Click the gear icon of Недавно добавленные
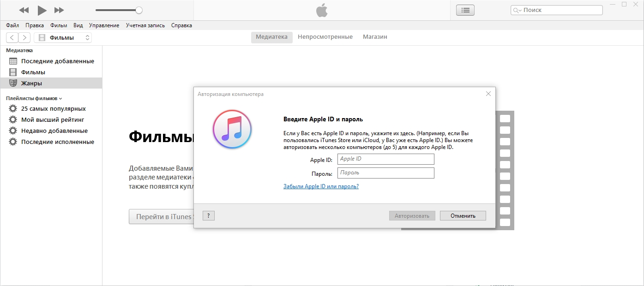Viewport: 644px width, 286px height. tap(13, 131)
